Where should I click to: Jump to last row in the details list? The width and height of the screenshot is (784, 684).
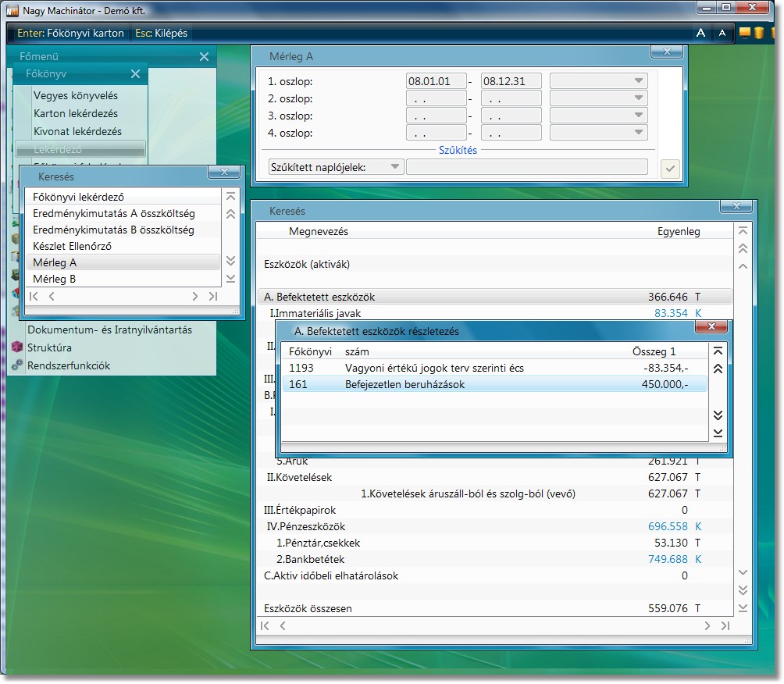click(x=718, y=433)
